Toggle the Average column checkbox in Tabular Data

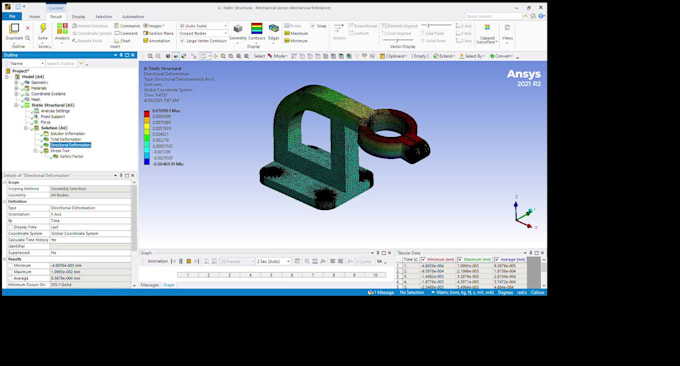pyautogui.click(x=497, y=260)
